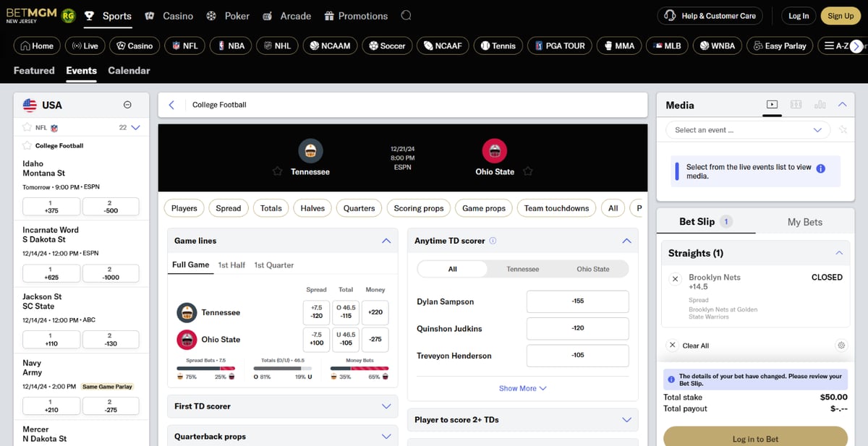Open Promotions top navigation
The height and width of the screenshot is (446, 868).
click(356, 16)
